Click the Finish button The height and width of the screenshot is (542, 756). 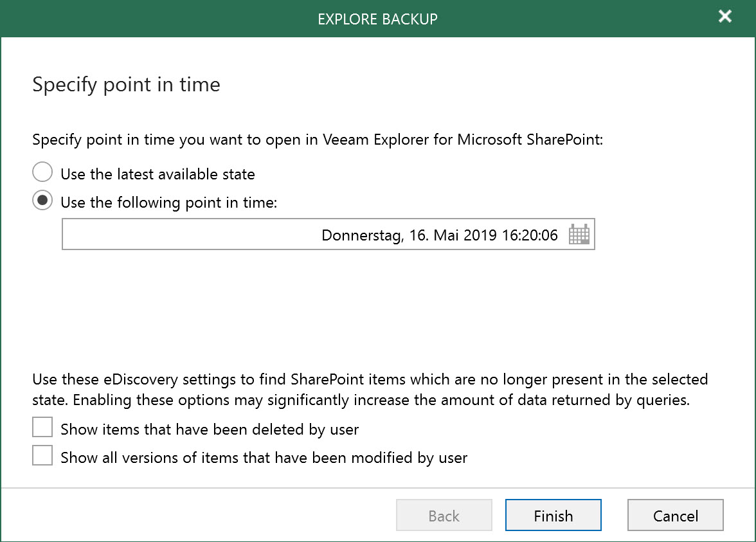pyautogui.click(x=553, y=516)
